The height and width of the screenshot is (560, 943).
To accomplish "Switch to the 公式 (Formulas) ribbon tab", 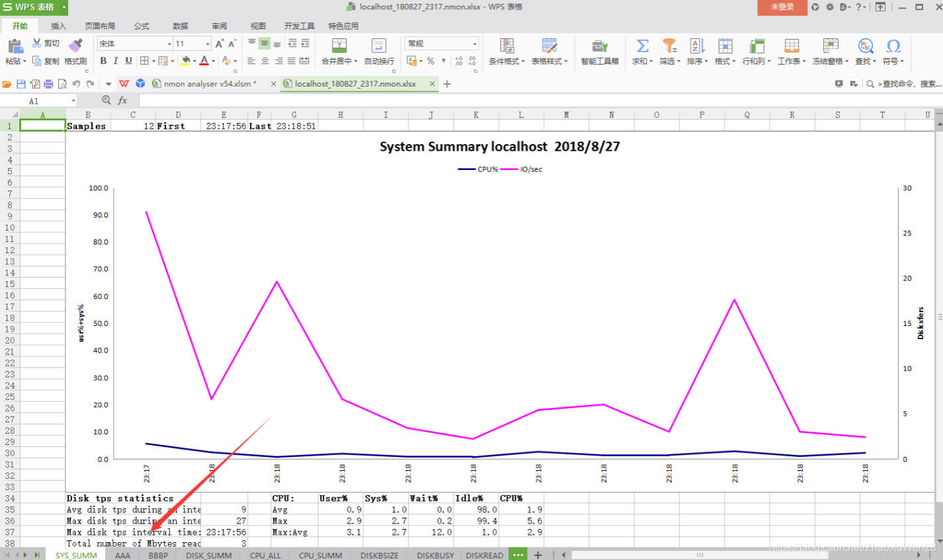I will pyautogui.click(x=142, y=26).
